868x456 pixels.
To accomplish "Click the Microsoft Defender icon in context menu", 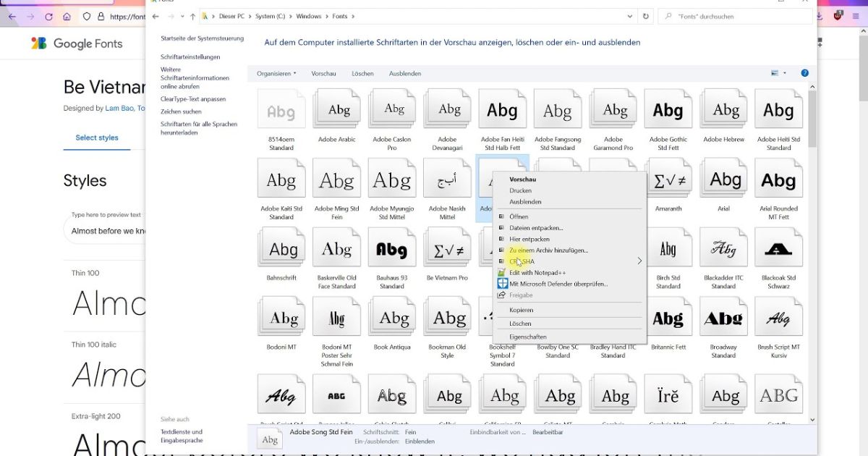I will click(503, 284).
